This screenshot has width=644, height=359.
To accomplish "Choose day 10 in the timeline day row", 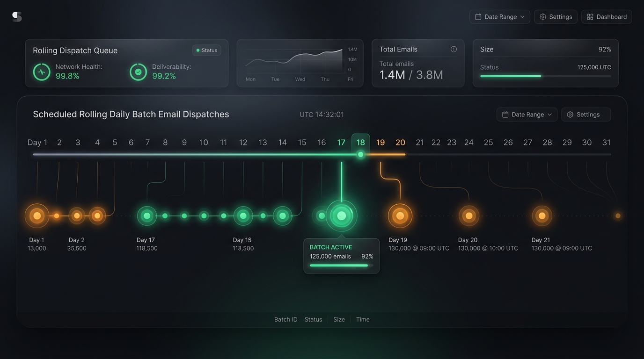I will [204, 143].
